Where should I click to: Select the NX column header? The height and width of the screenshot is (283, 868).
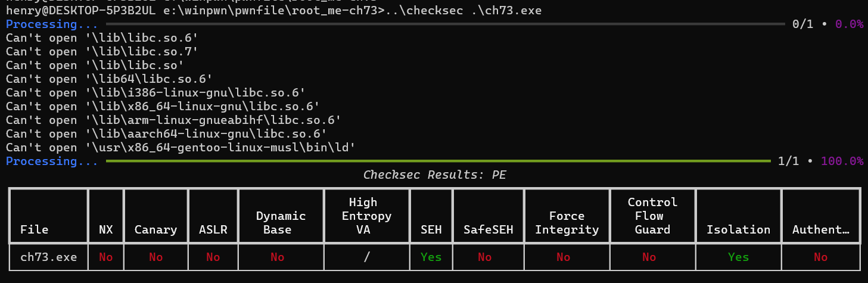(x=105, y=229)
